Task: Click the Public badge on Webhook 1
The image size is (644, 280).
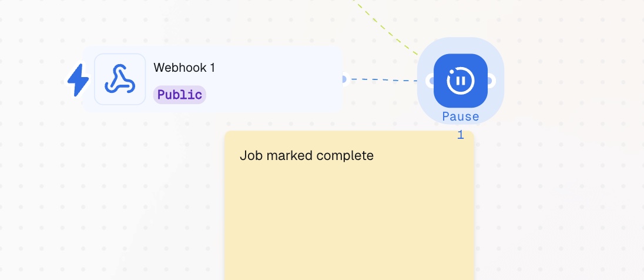Action: coord(179,95)
